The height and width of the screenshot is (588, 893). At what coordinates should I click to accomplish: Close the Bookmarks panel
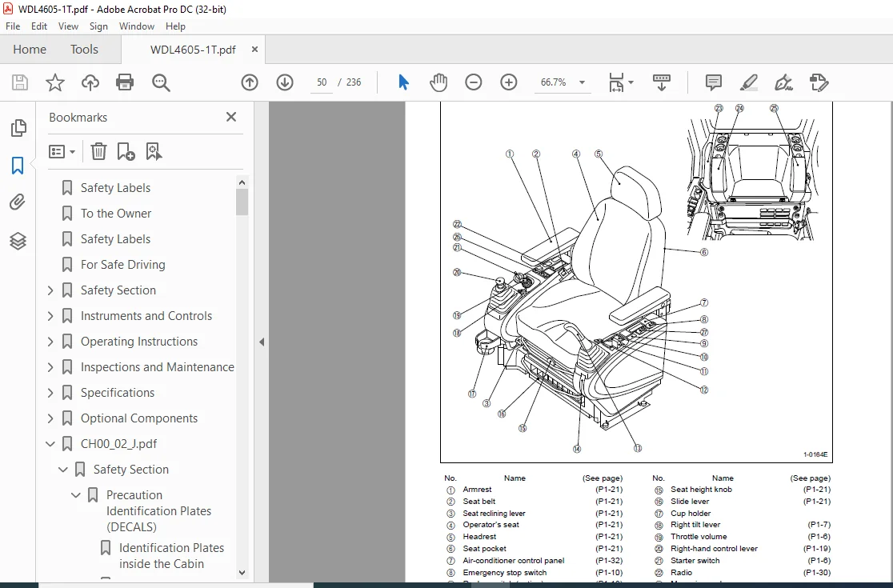click(230, 117)
